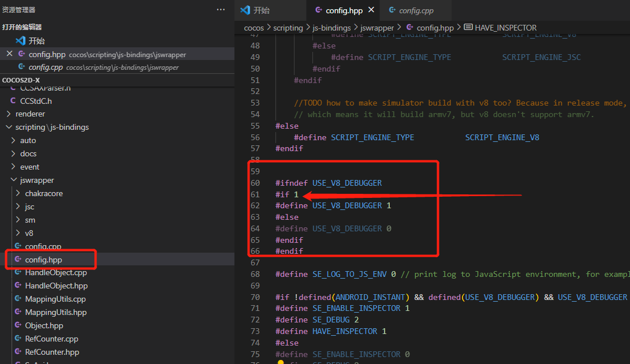Expand the auto folder

[28, 140]
